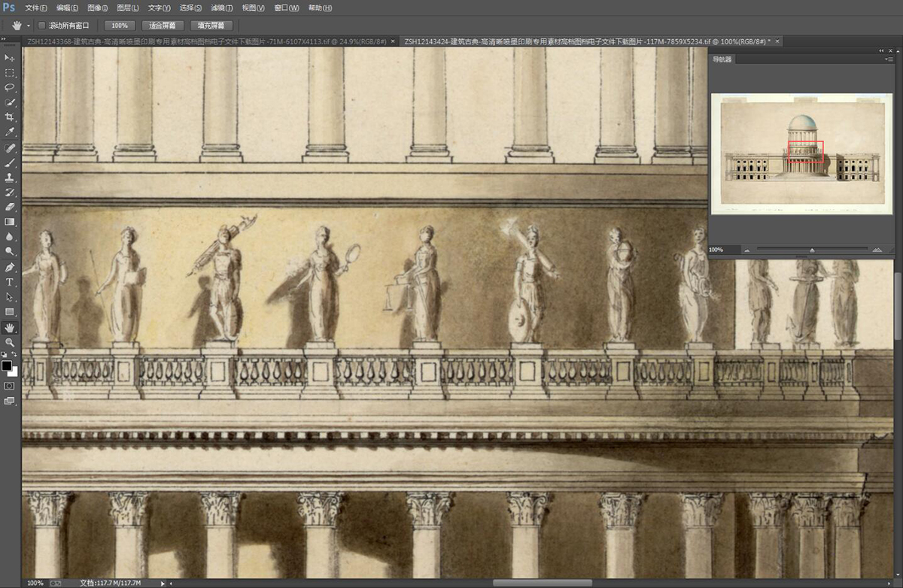Open the 文件 menu
The height and width of the screenshot is (588, 903).
point(36,8)
